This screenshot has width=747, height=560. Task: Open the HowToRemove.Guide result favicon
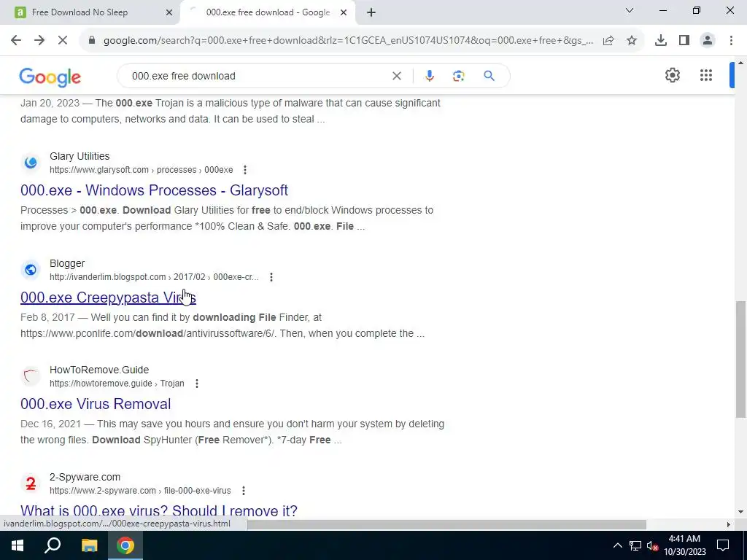tap(31, 376)
